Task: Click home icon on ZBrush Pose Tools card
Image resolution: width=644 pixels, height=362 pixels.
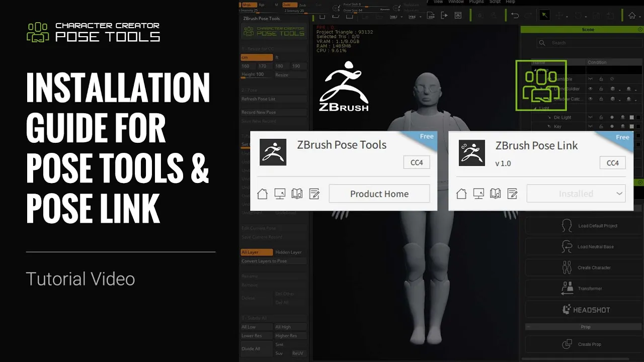Action: point(263,194)
